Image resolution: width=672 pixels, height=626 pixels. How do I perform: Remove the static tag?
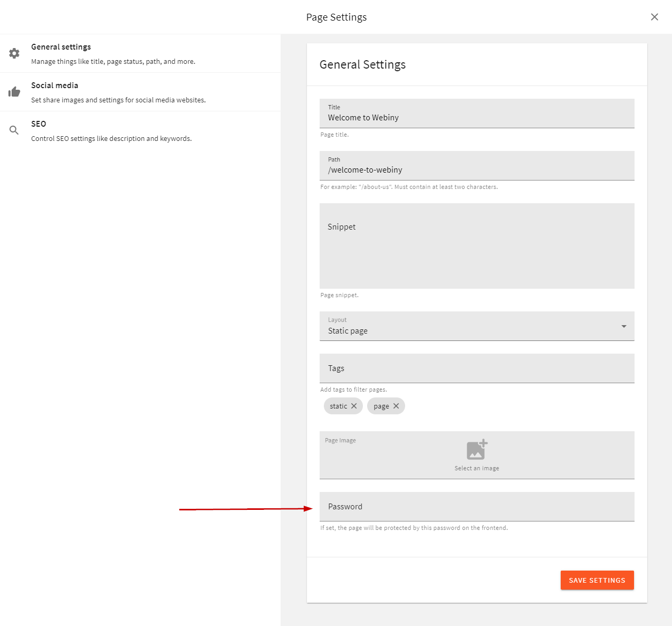(x=355, y=406)
